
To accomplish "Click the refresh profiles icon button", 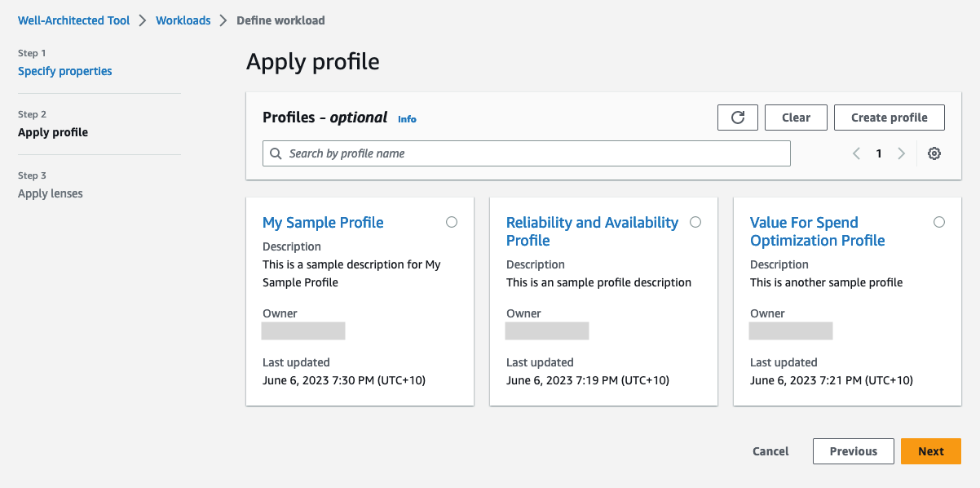I will pos(738,118).
